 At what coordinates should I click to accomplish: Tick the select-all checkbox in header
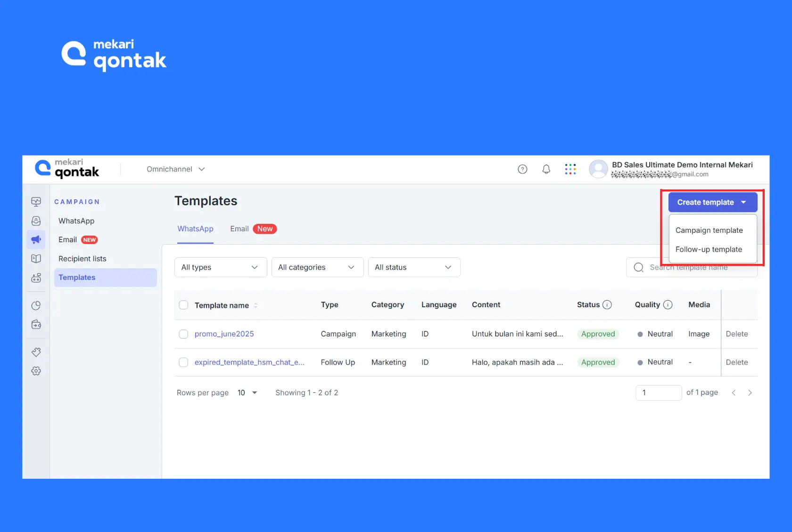183,305
